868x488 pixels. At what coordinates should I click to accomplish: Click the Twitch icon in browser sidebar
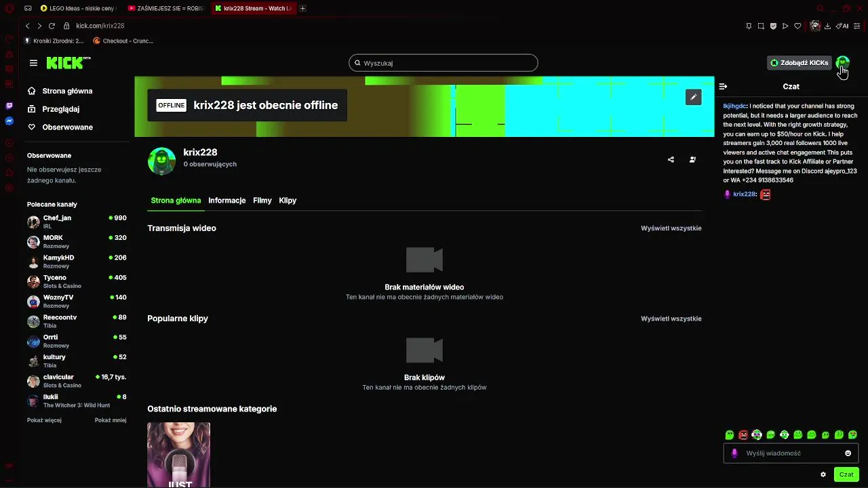[x=9, y=106]
